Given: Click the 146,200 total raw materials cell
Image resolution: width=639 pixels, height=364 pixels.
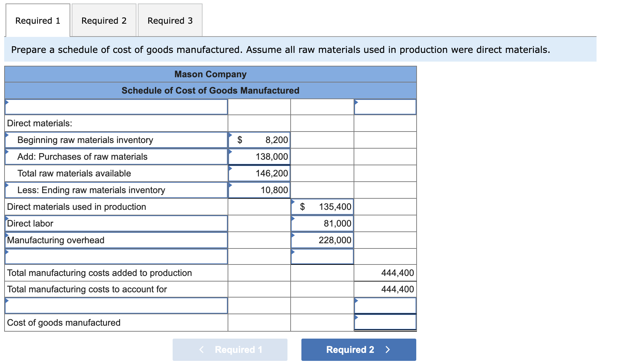Looking at the screenshot, I should (259, 173).
